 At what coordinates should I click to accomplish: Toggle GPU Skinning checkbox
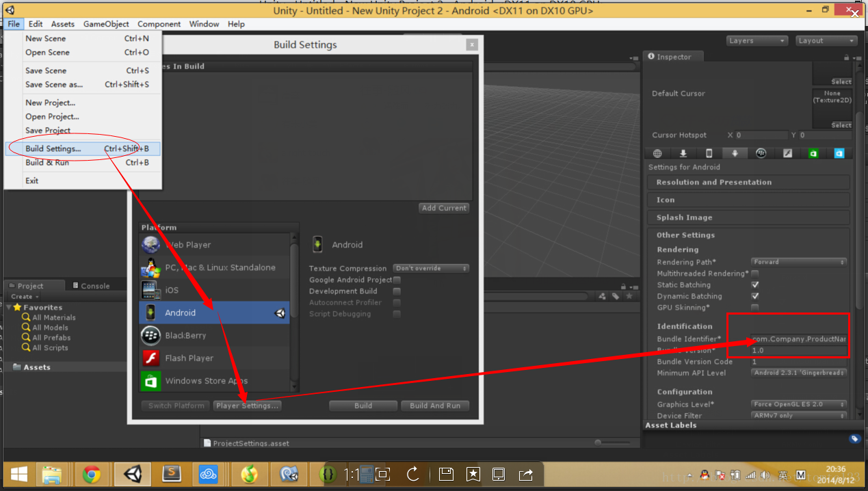pos(755,308)
